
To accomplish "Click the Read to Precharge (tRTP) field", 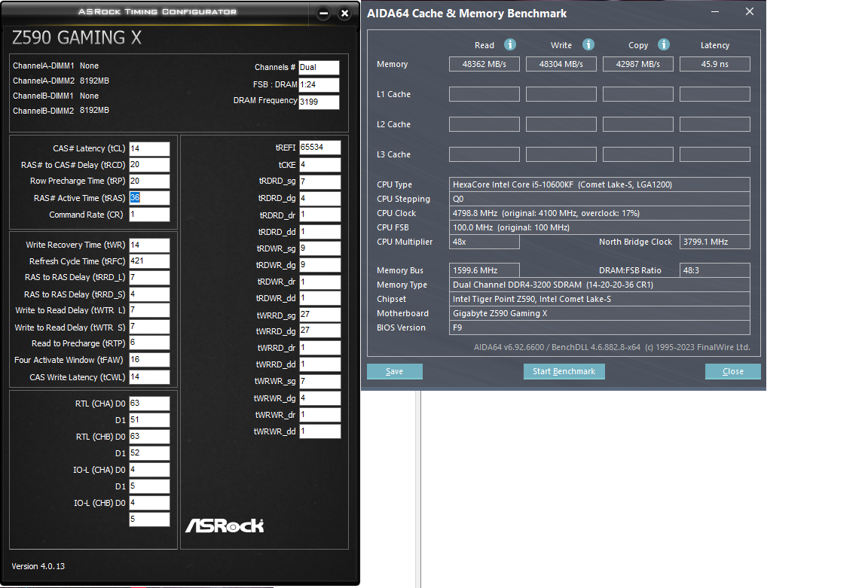I will click(149, 343).
